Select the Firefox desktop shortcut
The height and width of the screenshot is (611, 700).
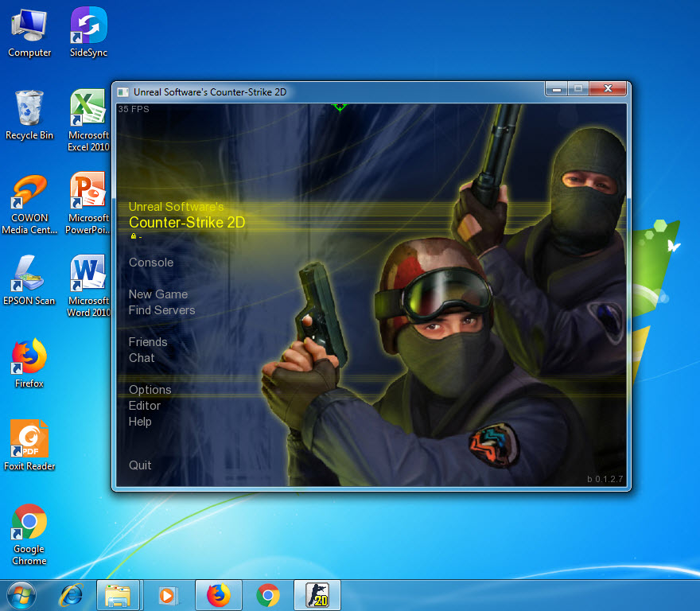coord(29,364)
